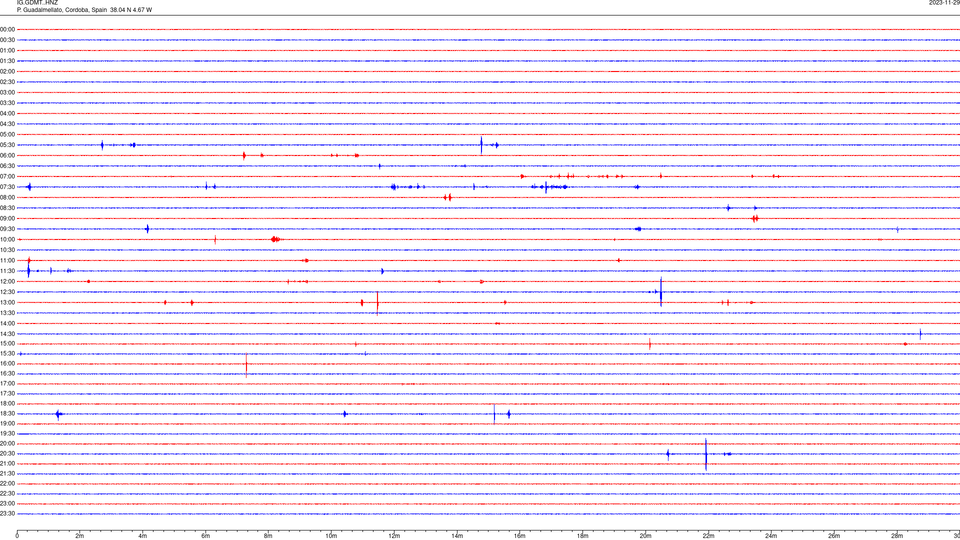Select the 06:00 trace row label
The height and width of the screenshot is (540, 960).
click(7, 156)
